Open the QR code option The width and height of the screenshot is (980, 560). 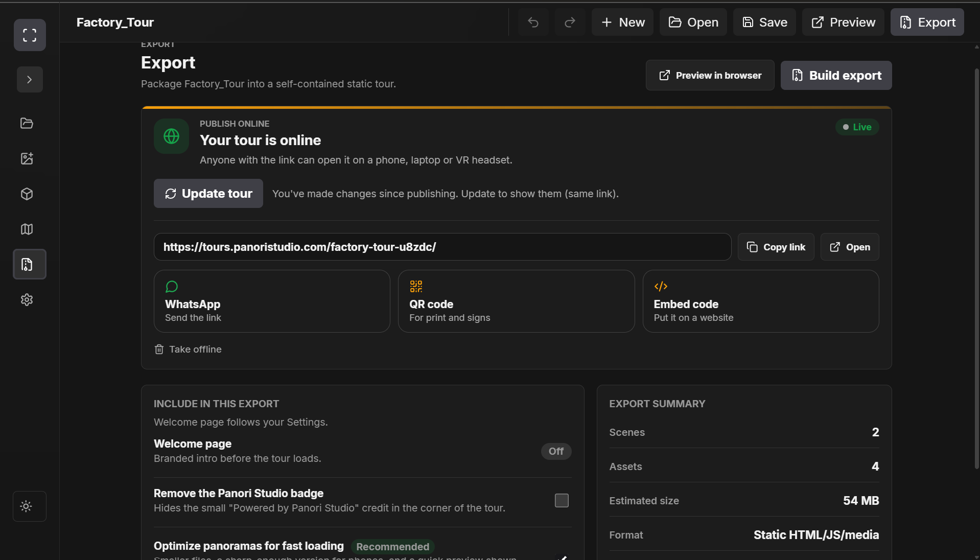point(516,301)
